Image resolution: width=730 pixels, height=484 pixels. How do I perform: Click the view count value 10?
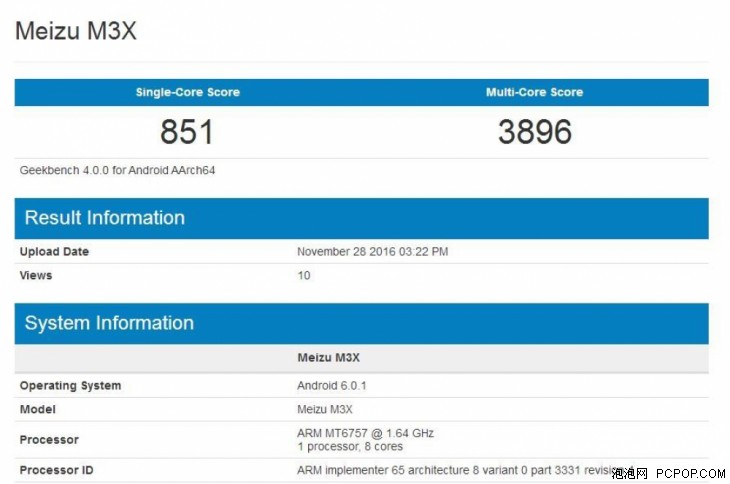[x=304, y=275]
